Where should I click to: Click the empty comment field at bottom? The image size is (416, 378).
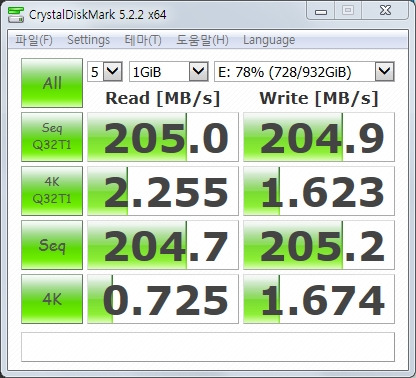(208, 347)
